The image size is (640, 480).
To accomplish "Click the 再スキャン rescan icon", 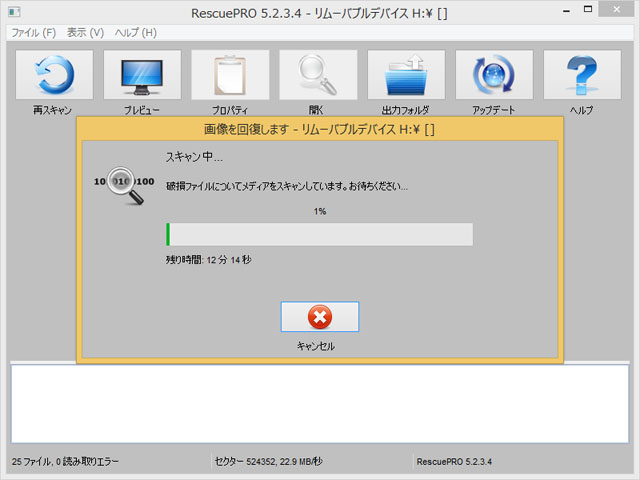I will [54, 75].
